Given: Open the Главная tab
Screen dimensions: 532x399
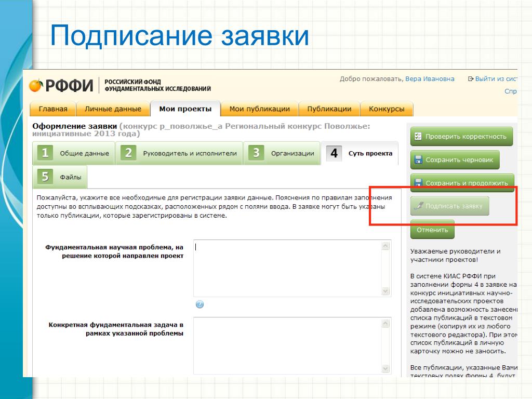Looking at the screenshot, I should [x=52, y=109].
